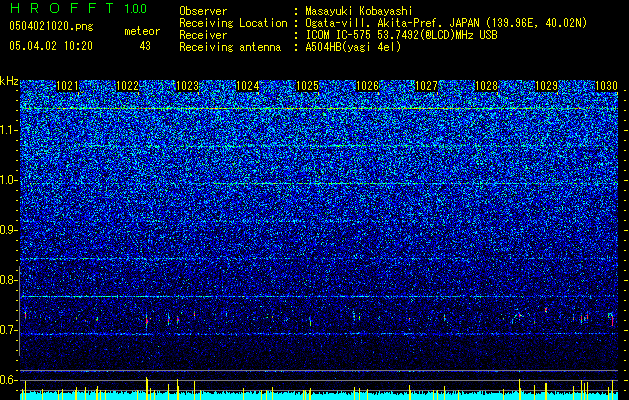Click the time marker 1024
This screenshot has width=629, height=400.
248,86
